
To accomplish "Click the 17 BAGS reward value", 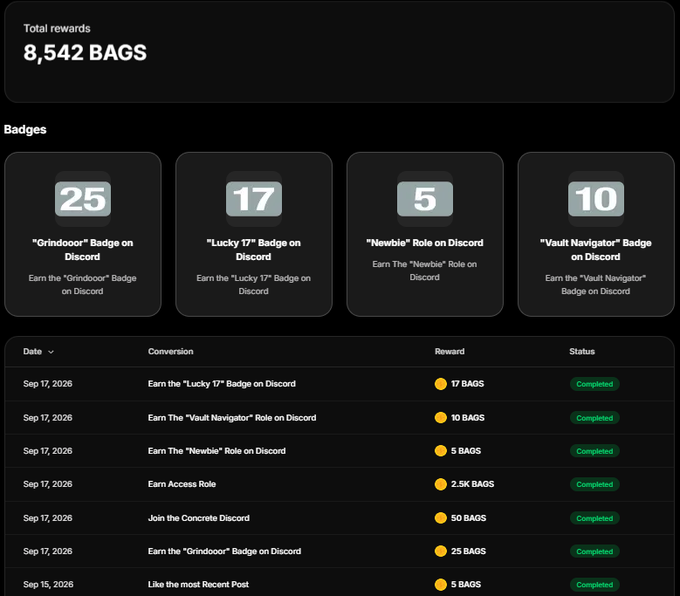I will tap(467, 383).
